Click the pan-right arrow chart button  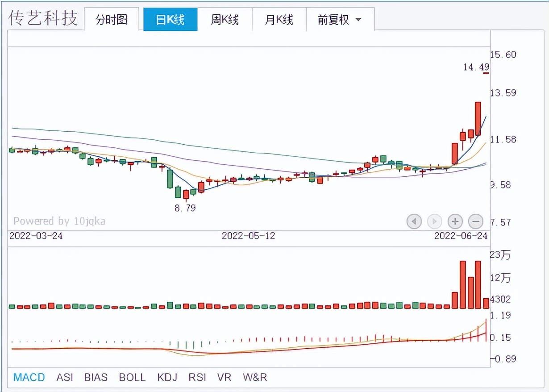[x=434, y=221]
